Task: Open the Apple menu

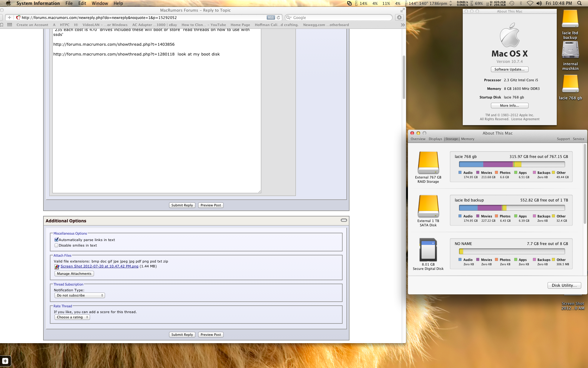Action: click(8, 3)
